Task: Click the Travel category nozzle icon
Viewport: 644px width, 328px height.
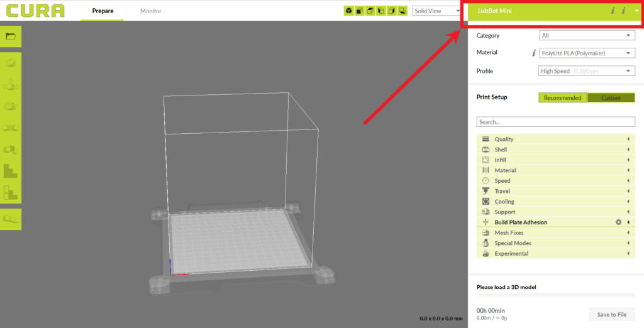Action: [x=486, y=191]
